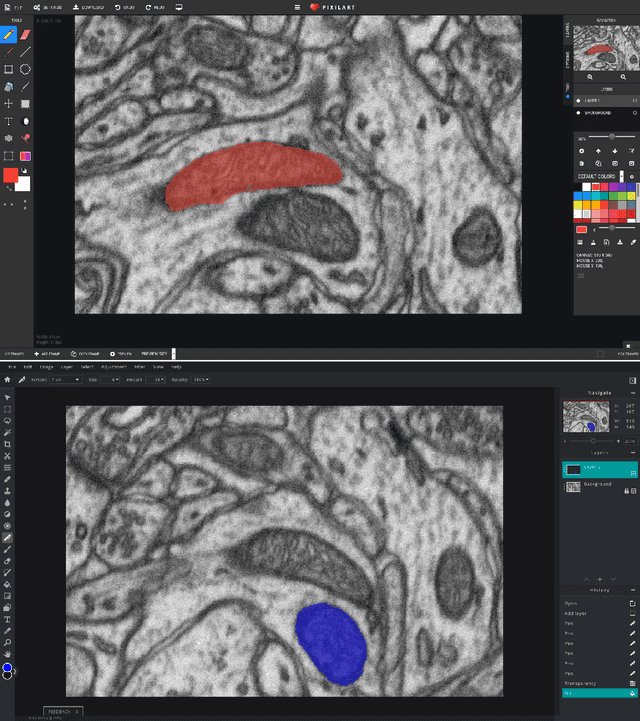Choose the Pixilart move tool
Image resolution: width=640 pixels, height=721 pixels.
point(9,104)
